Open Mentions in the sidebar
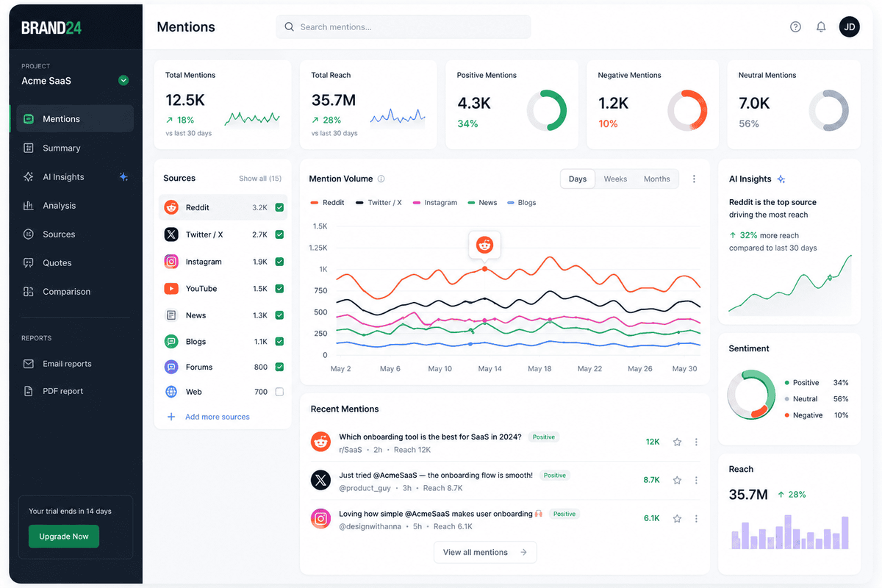The image size is (882, 588). (75, 119)
